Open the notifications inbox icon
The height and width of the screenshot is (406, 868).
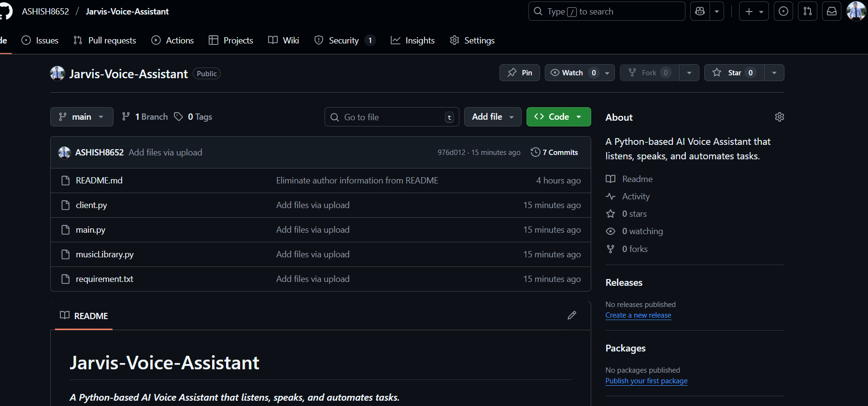point(832,11)
